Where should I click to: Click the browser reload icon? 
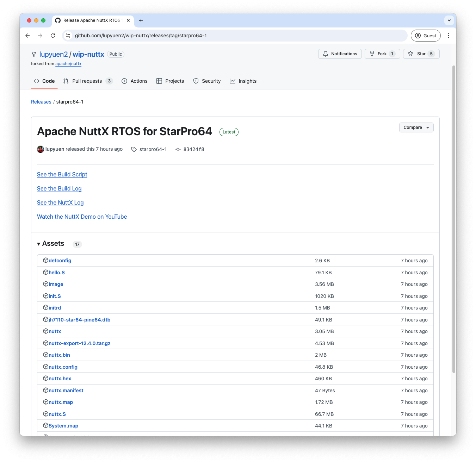tap(53, 36)
